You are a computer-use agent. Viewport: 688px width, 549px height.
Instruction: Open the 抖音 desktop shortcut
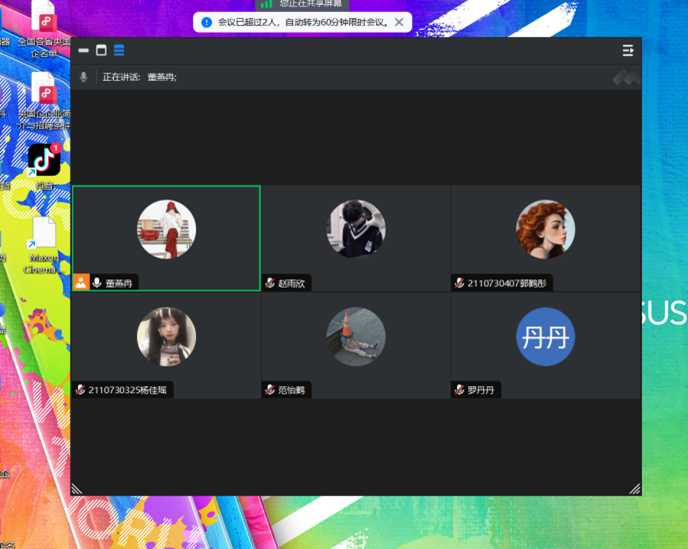coord(44,167)
